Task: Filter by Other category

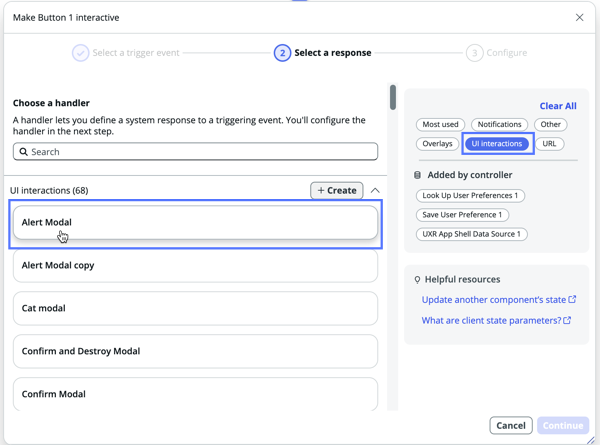Action: (x=550, y=124)
